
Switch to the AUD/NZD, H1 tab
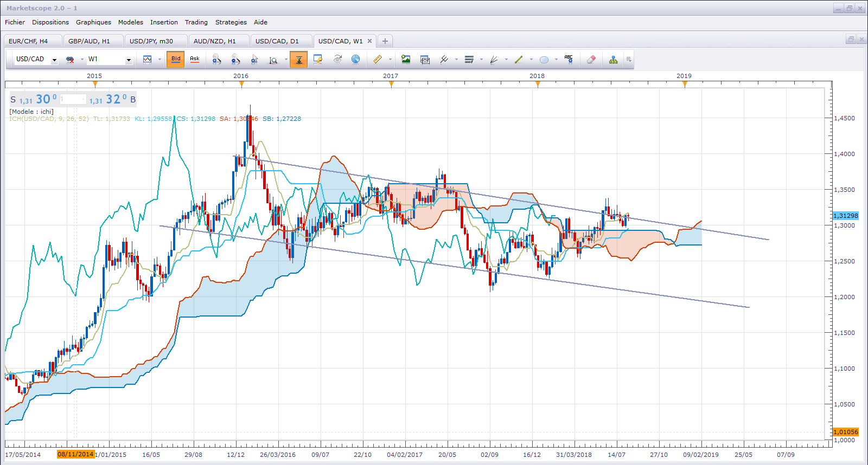(219, 41)
